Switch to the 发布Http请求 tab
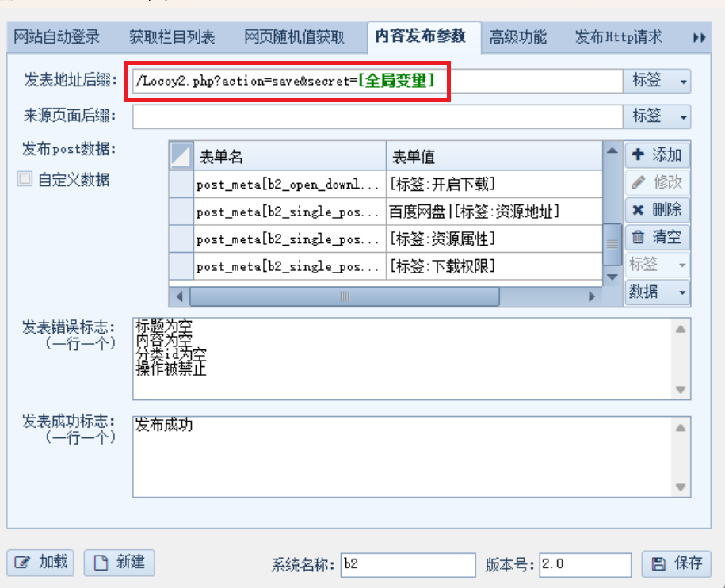Image resolution: width=725 pixels, height=588 pixels. tap(618, 37)
